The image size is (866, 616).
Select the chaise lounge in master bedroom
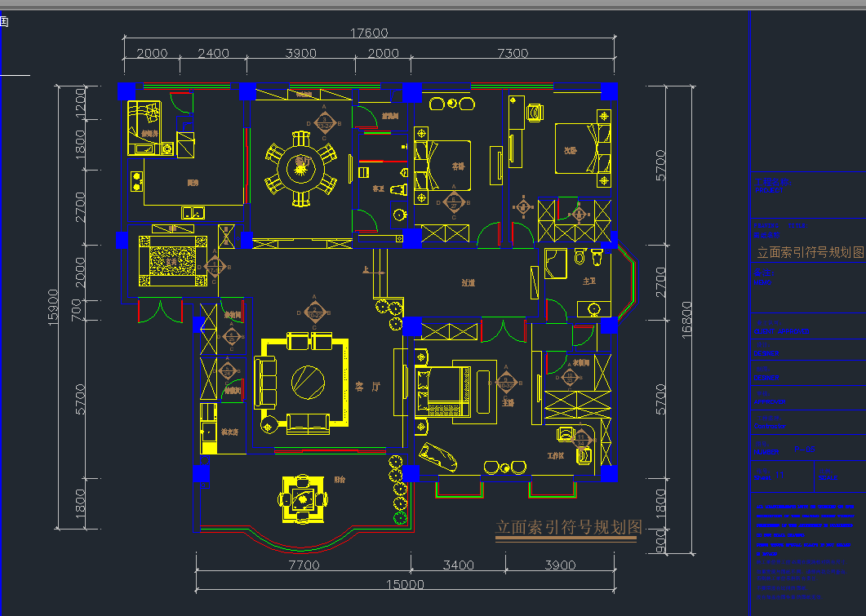pos(438,456)
